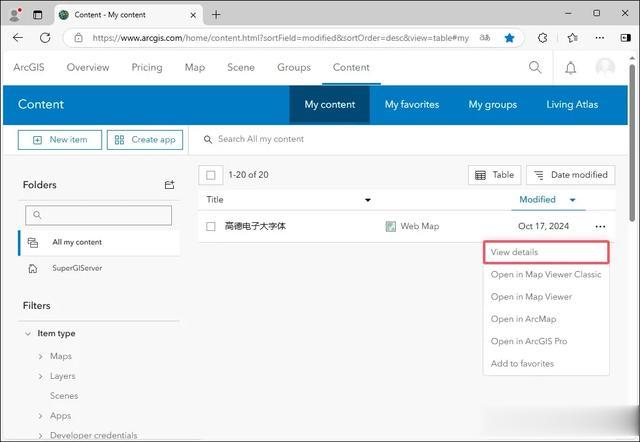The width and height of the screenshot is (640, 442).
Task: Focus the folder search field
Action: point(98,215)
